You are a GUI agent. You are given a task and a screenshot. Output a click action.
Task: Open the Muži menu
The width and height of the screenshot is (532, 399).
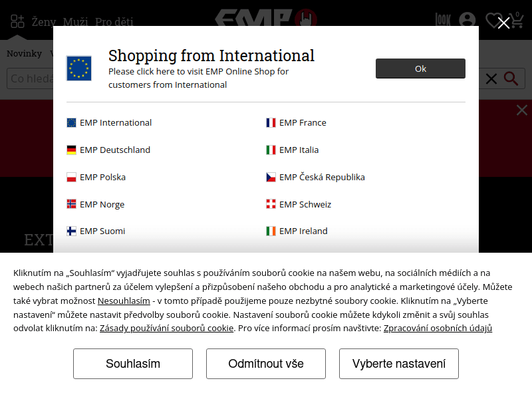pos(75,21)
